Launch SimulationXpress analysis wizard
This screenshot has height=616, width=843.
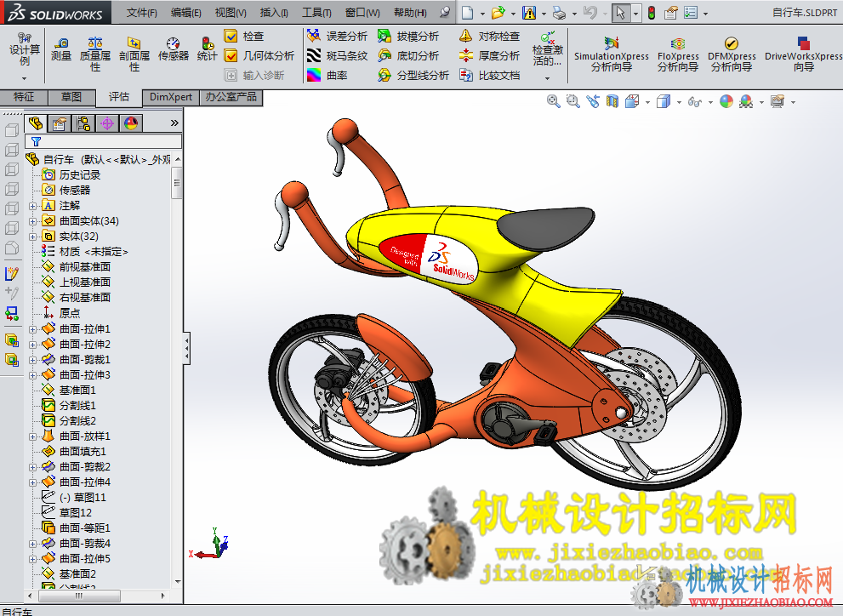(x=612, y=54)
